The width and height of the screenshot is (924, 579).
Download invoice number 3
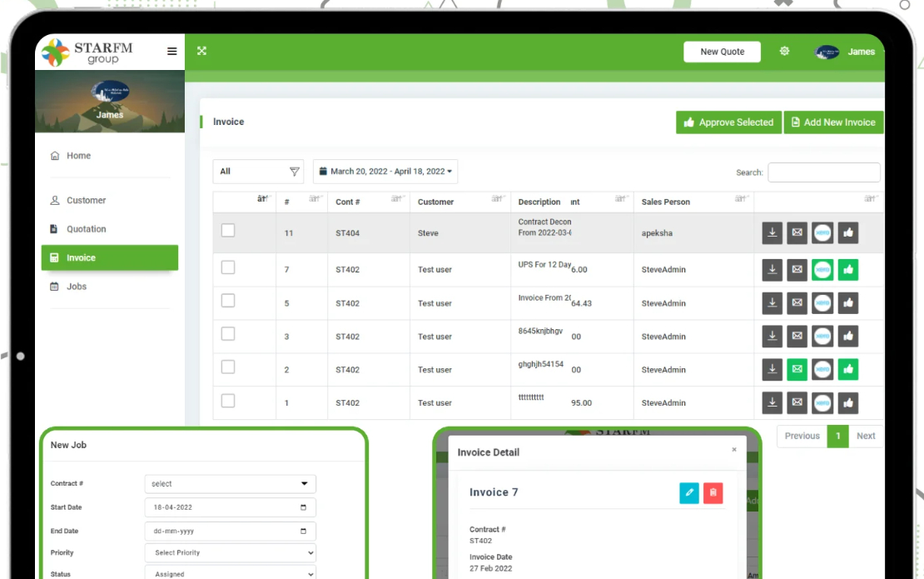[x=772, y=336]
